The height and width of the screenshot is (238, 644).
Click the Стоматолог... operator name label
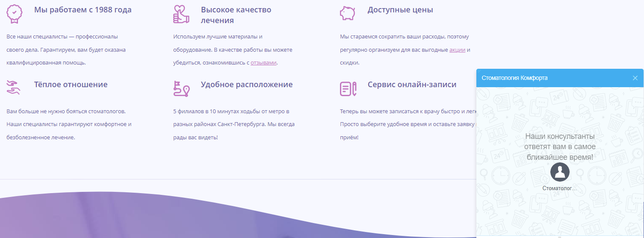pos(559,188)
